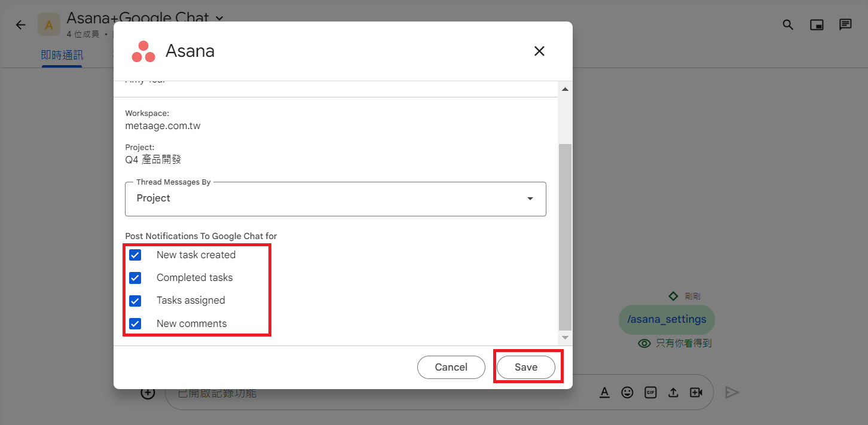Viewport: 868px width, 425px height.
Task: Click the 剛剛 timestamp above the message
Action: [692, 296]
